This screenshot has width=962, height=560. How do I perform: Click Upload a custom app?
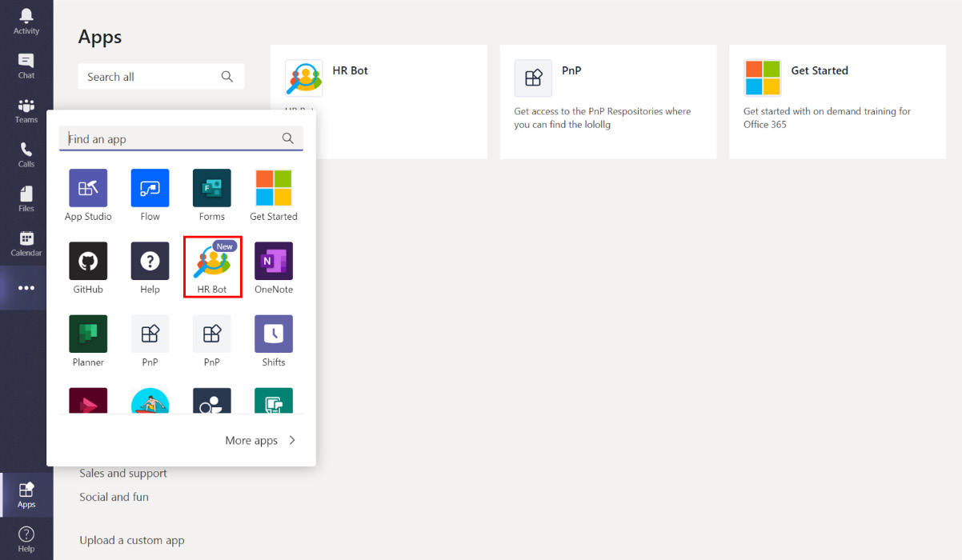(132, 540)
